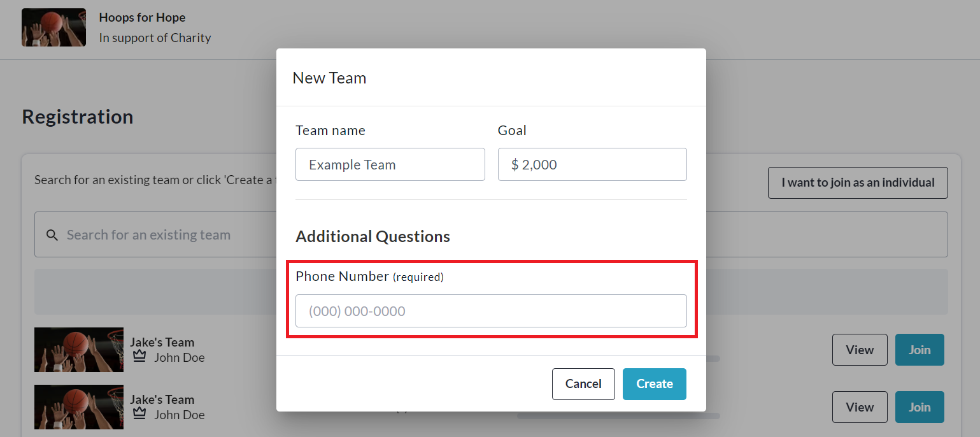980x437 pixels.
Task: Click the magnifier search icon
Action: pyautogui.click(x=52, y=235)
